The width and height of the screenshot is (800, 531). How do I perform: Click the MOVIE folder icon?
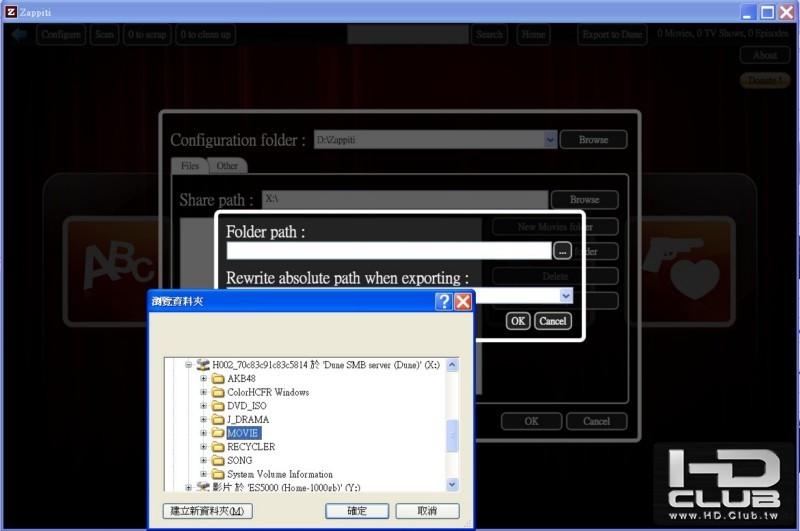(218, 433)
